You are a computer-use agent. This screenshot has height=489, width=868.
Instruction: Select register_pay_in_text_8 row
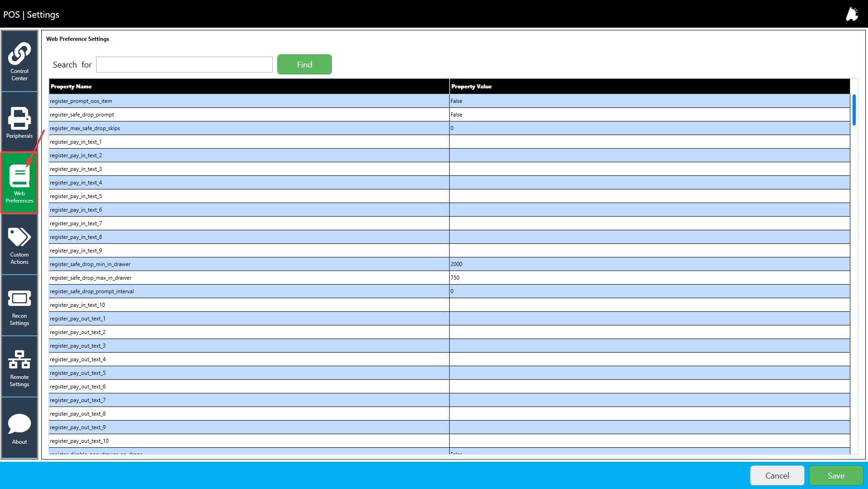tap(449, 237)
